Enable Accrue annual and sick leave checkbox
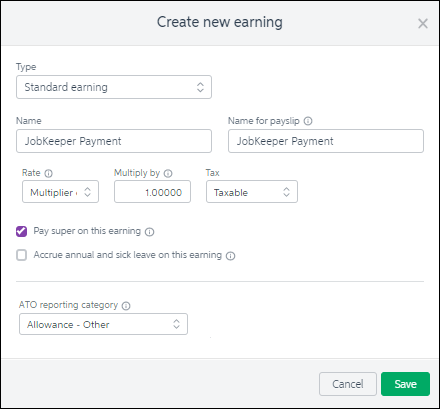440x409 pixels. click(x=22, y=255)
